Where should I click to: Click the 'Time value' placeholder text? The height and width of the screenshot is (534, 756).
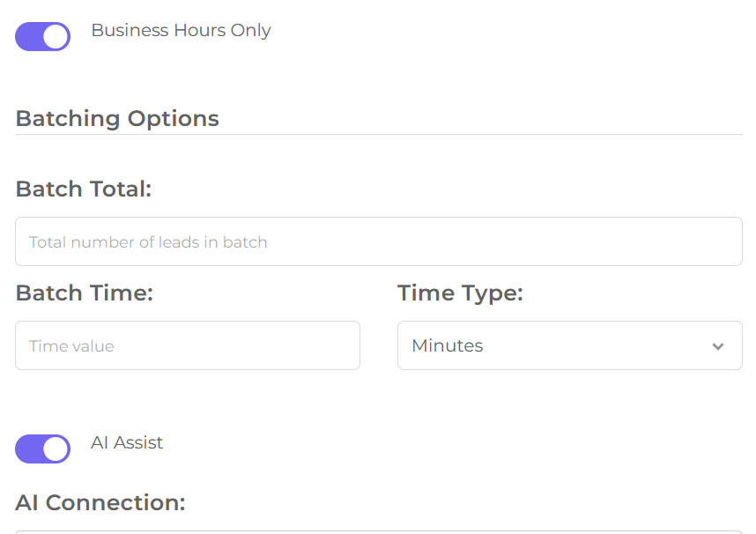click(x=71, y=346)
